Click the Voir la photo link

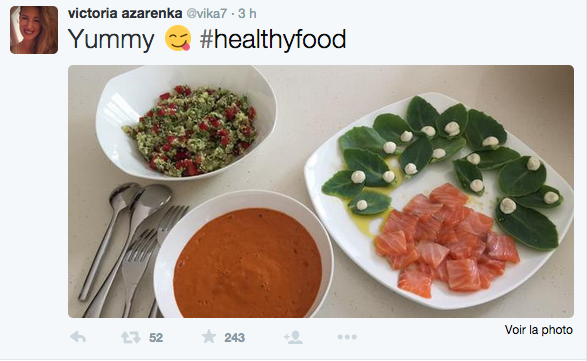point(539,330)
